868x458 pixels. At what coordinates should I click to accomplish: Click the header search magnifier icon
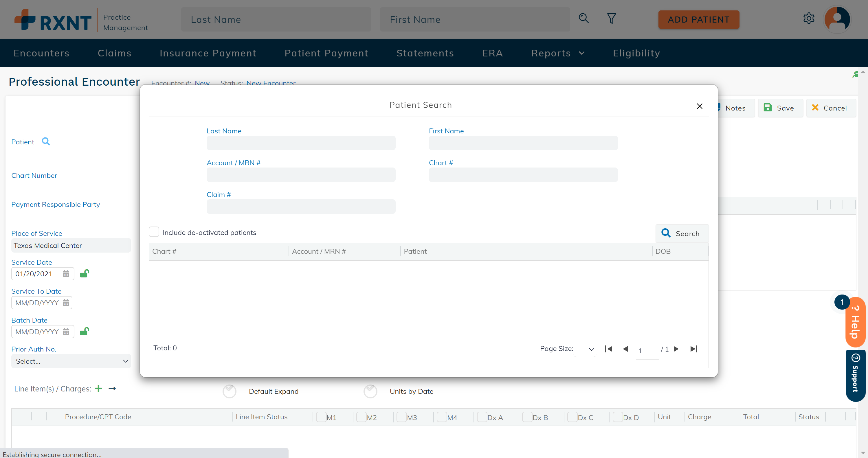click(x=583, y=18)
